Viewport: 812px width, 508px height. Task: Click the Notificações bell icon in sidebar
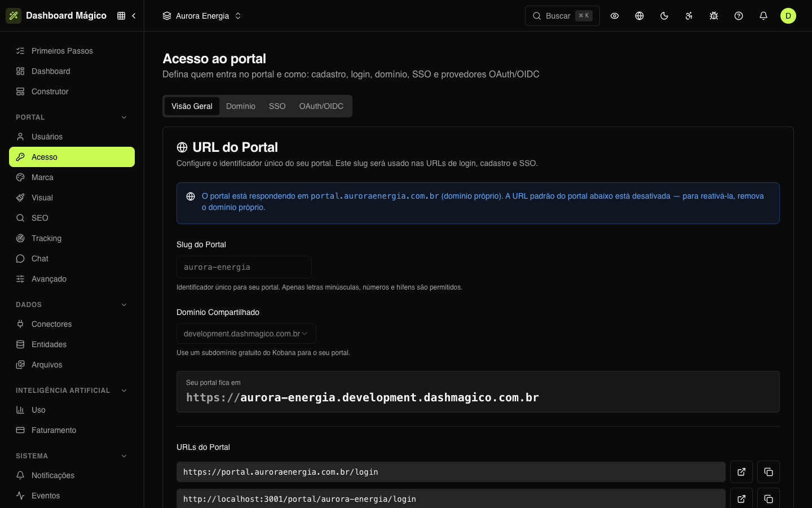tap(20, 475)
